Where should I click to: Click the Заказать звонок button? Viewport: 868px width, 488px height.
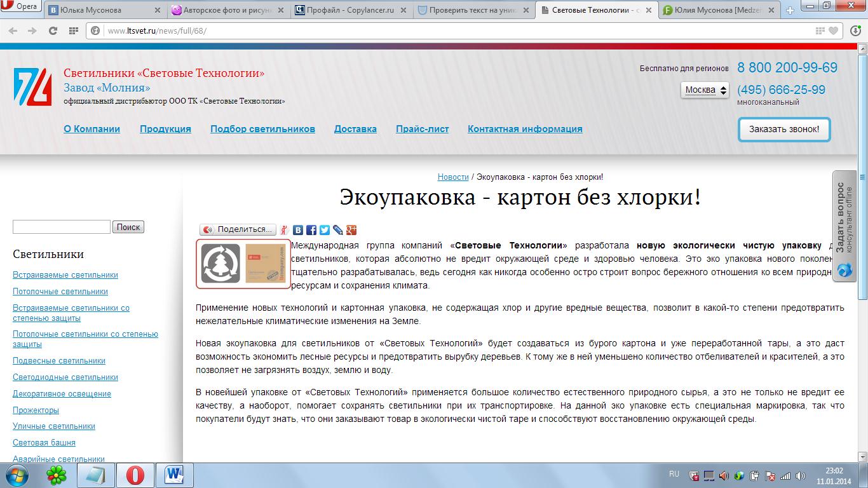(783, 128)
